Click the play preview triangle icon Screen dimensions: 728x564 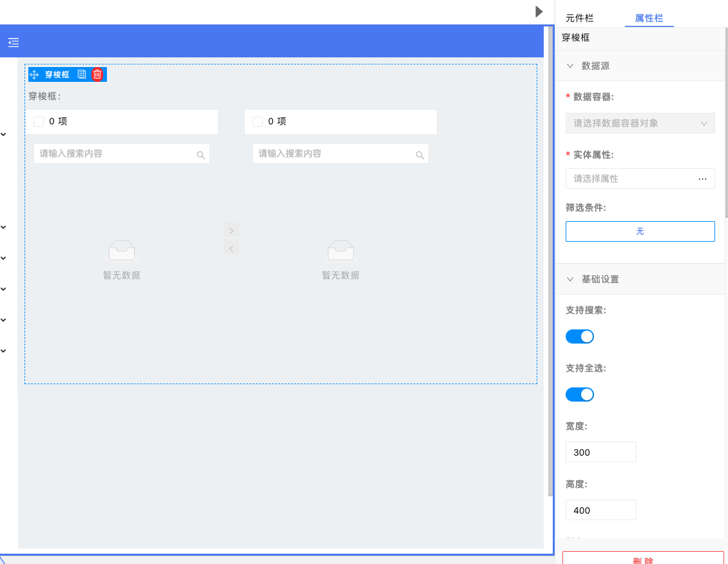[x=539, y=12]
